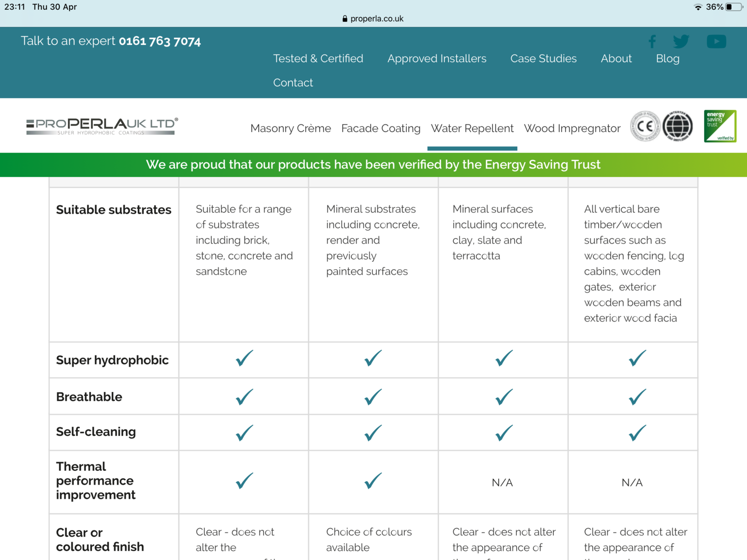Open the Tested & Certified menu
Screen dimensions: 747x560
point(318,58)
